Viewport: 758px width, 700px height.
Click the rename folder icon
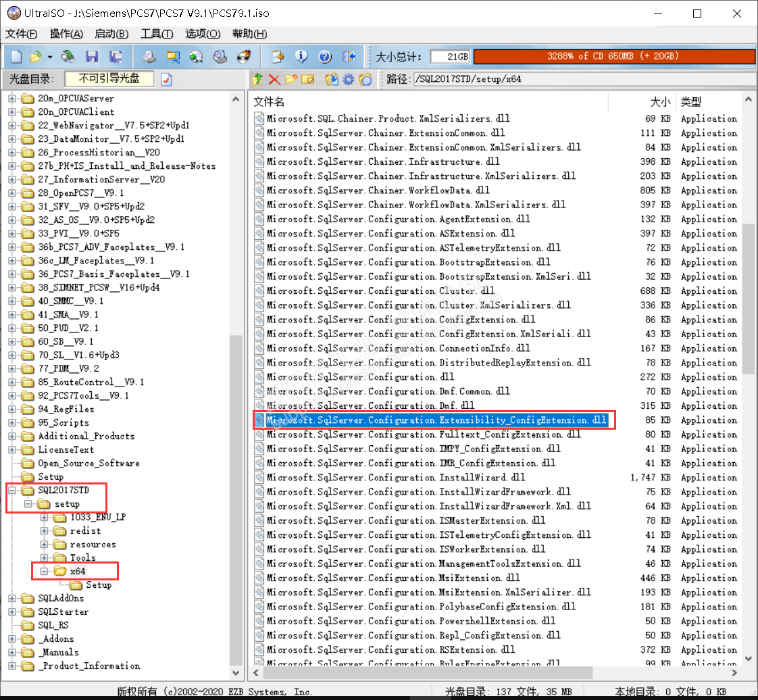tap(308, 79)
